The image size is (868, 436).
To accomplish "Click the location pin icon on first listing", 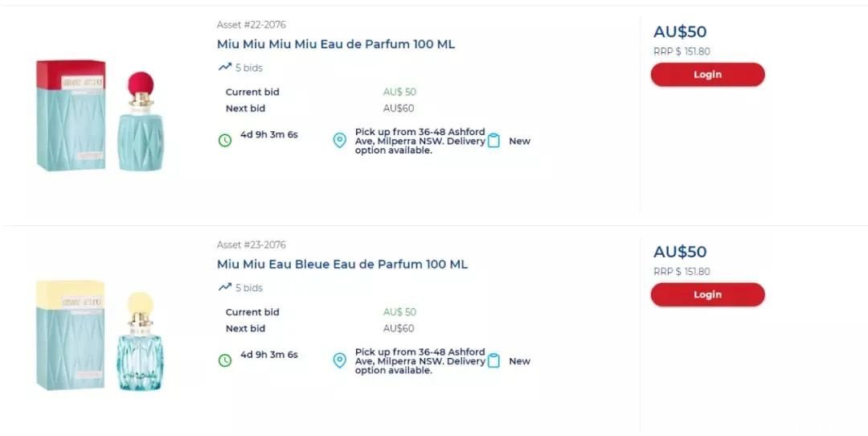I will click(x=339, y=141).
